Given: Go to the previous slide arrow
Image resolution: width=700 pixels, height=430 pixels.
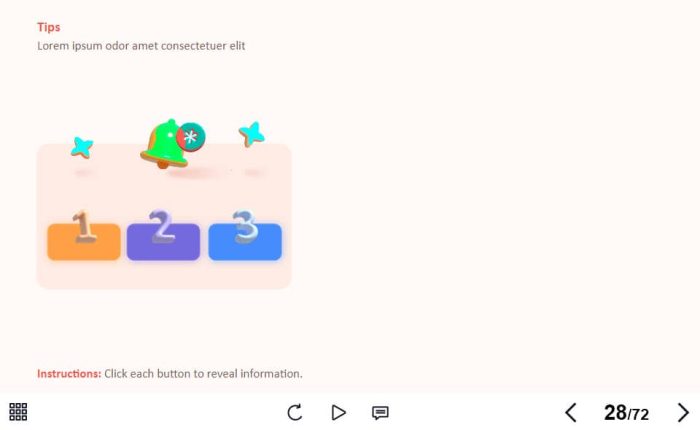Looking at the screenshot, I should pyautogui.click(x=571, y=413).
